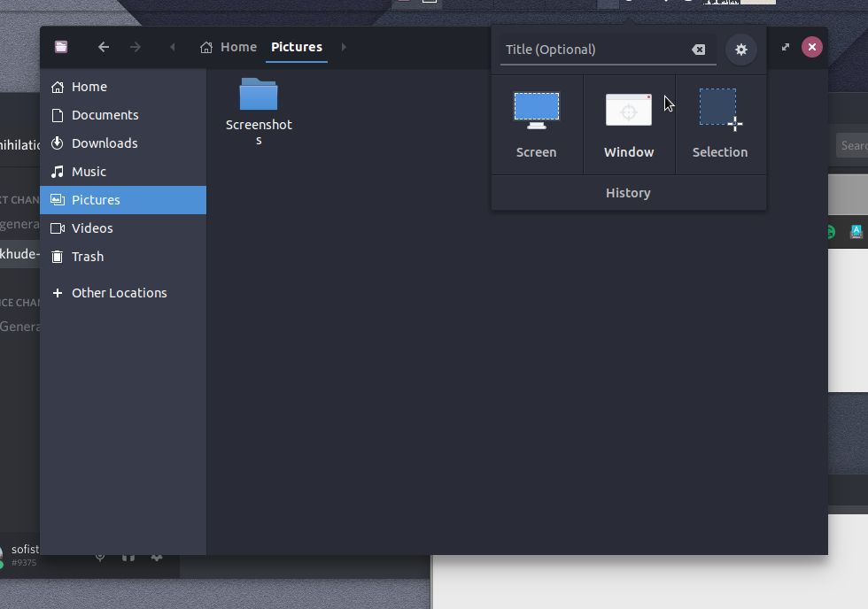Capture a Selection area screenshot

point(720,125)
